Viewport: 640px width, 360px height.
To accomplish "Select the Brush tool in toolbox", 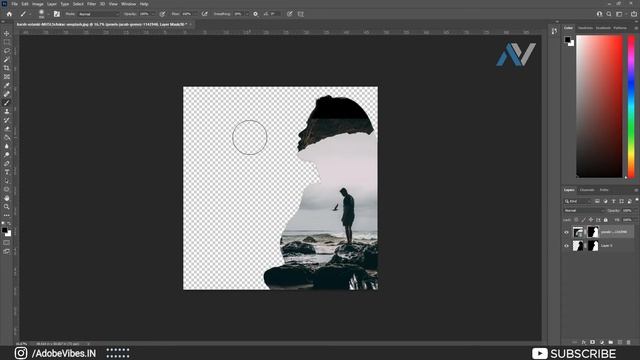I will pos(7,103).
